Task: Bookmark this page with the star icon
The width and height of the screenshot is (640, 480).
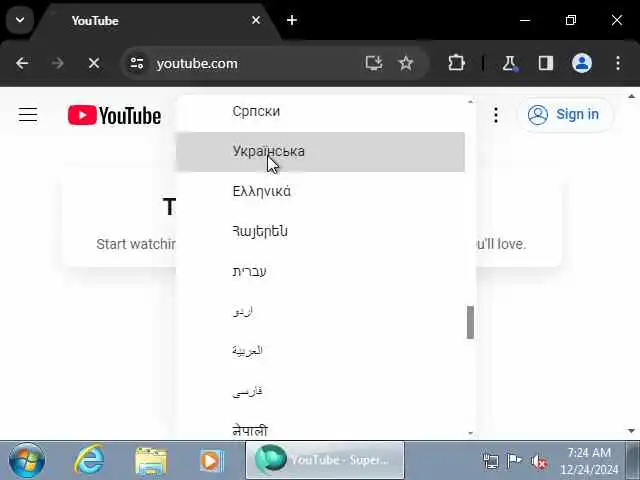Action: point(406,63)
